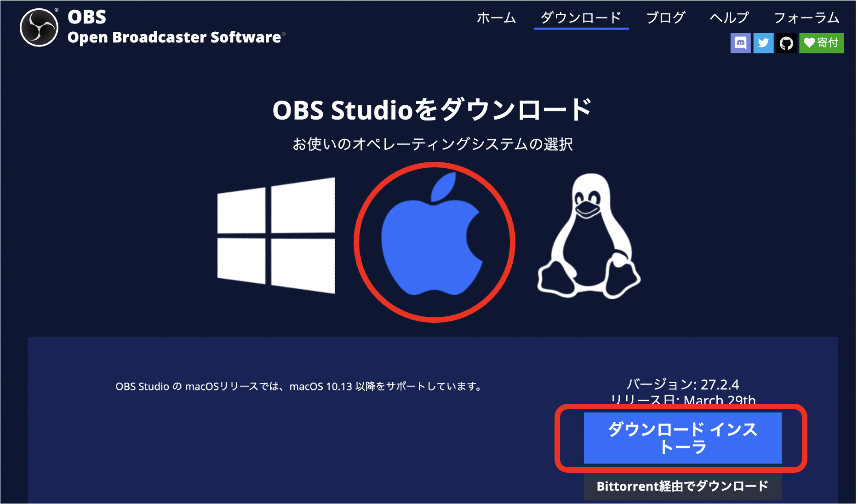This screenshot has width=858, height=504.
Task: Click the OBS logo icon
Action: point(39,28)
